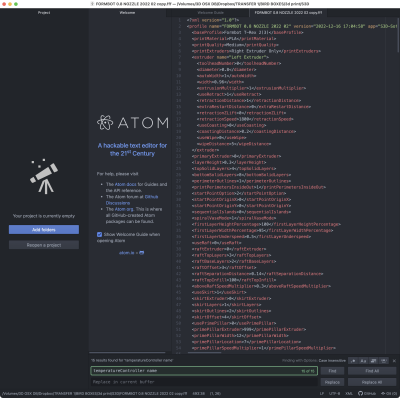Viewport: 400px width, 398px height.
Task: Click the find input with temperatureController name
Action: (204, 371)
